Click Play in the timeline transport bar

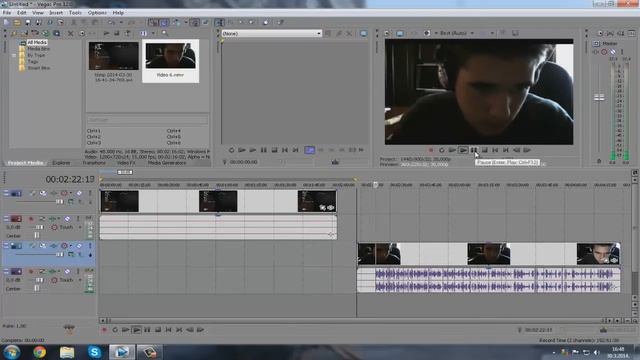tap(136, 330)
